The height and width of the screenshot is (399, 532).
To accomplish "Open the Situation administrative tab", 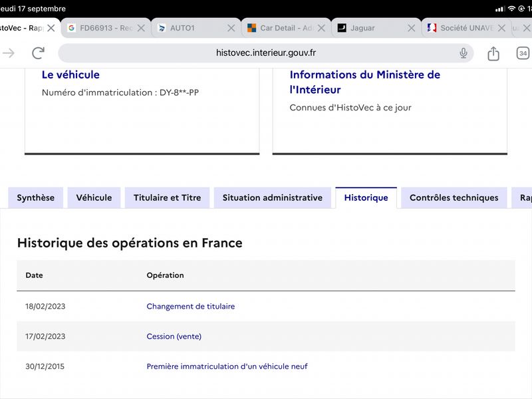I will [x=273, y=198].
